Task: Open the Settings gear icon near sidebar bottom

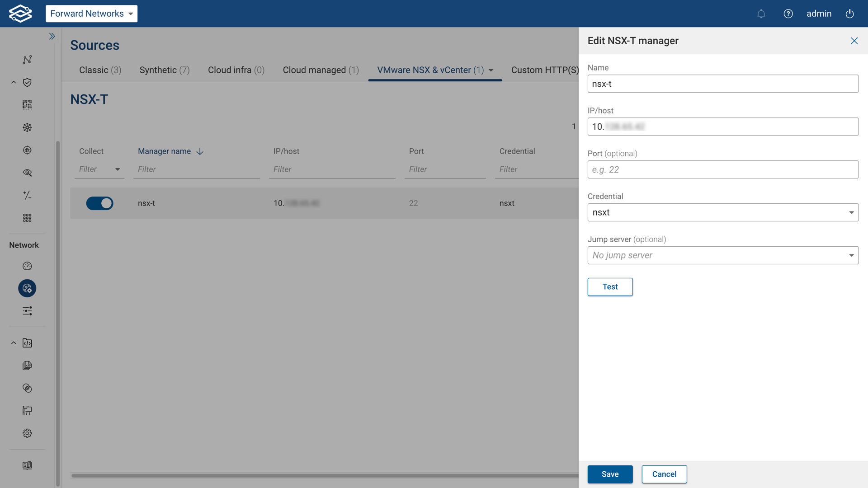Action: coord(27,433)
